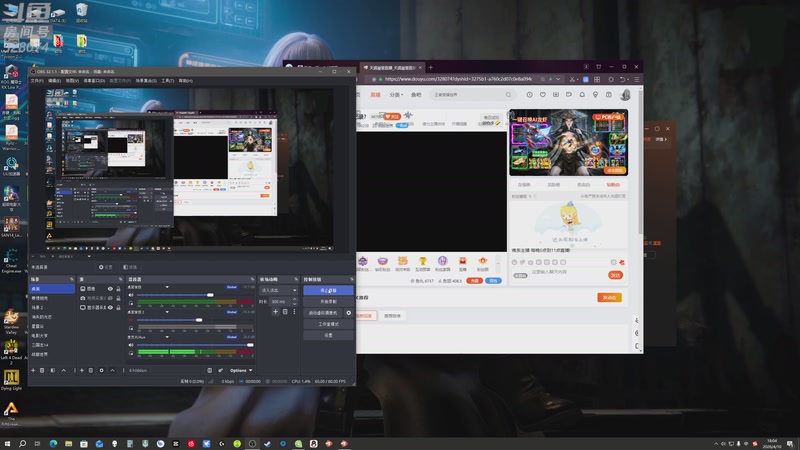Open watch history clock icon on Douyu header
The image size is (800, 450).
coord(530,94)
